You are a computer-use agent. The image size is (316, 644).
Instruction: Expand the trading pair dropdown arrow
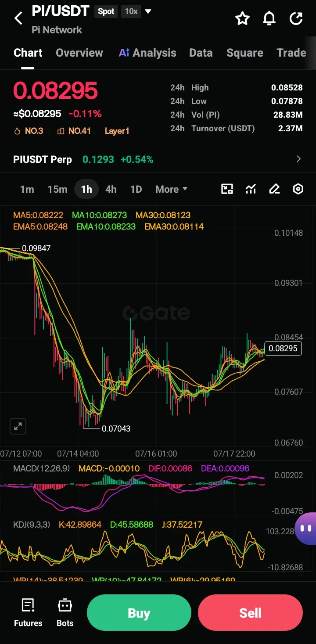148,11
